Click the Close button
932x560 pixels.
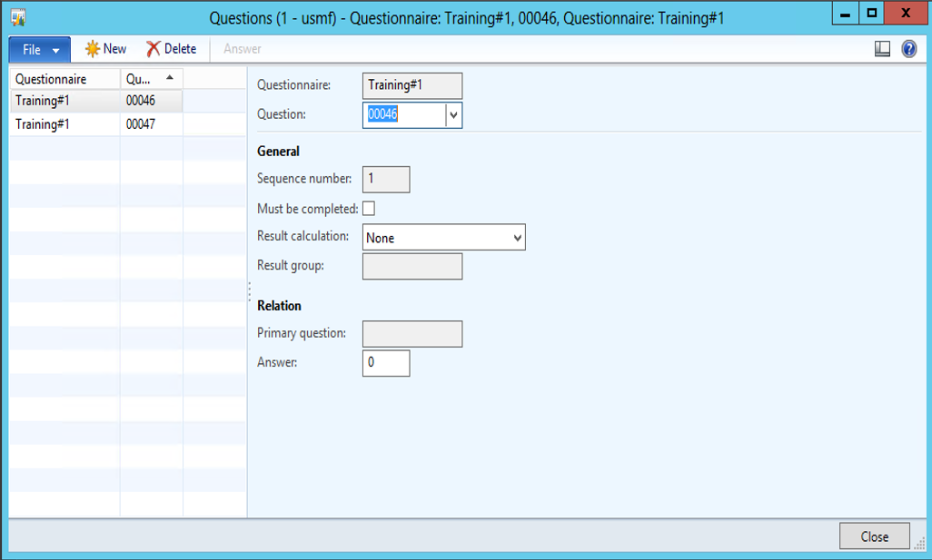click(x=874, y=535)
